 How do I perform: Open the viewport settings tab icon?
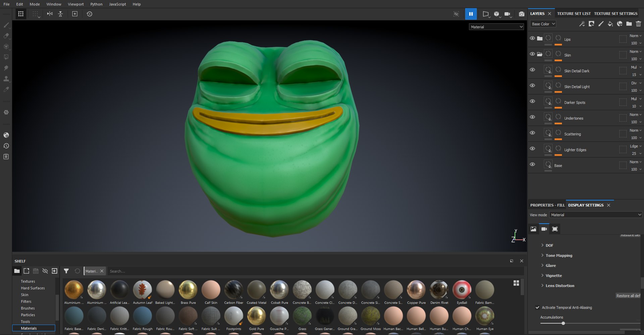[555, 229]
